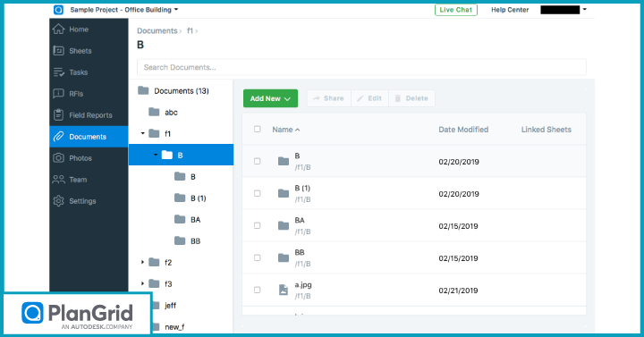
Task: Click the RFIs speech bubble icon
Action: click(x=59, y=94)
